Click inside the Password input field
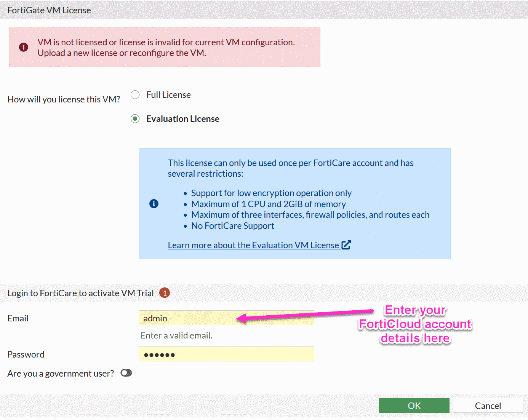 pyautogui.click(x=226, y=354)
